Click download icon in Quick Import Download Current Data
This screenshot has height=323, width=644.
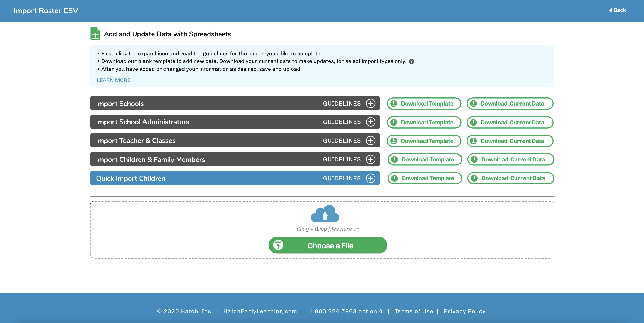point(474,178)
